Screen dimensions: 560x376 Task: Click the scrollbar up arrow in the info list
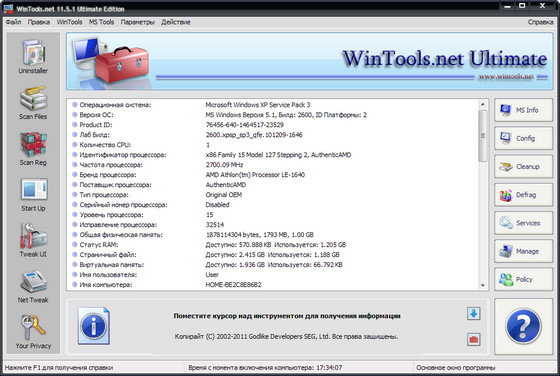pyautogui.click(x=482, y=104)
